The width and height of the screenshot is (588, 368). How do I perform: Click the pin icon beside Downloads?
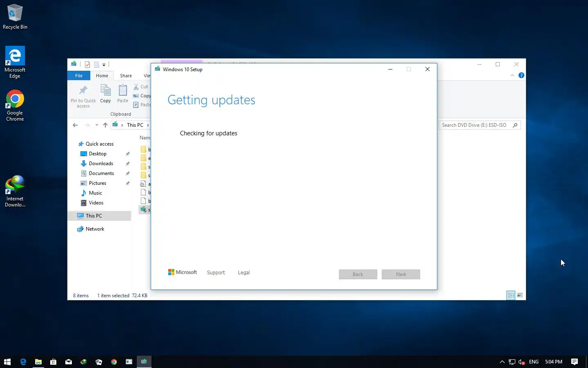click(127, 164)
